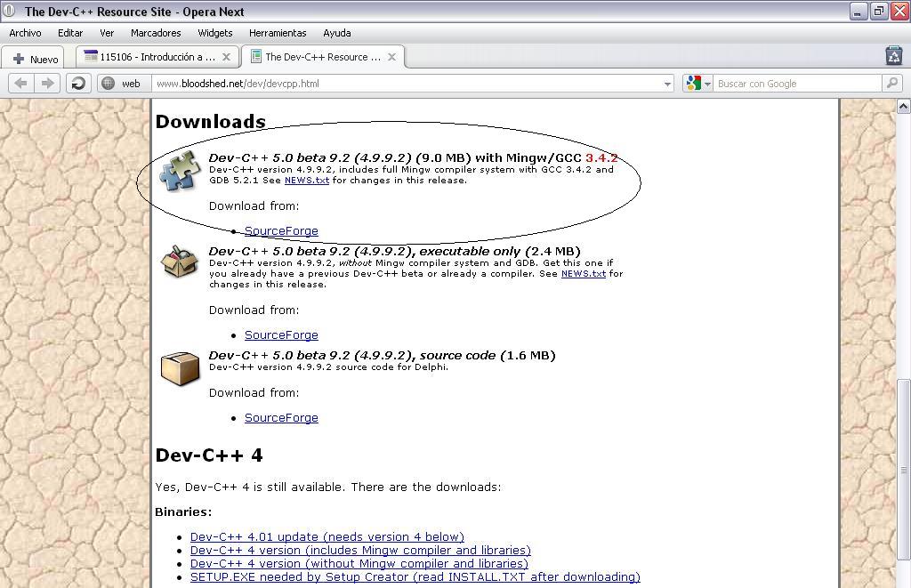
Task: Go back to the previous page
Action: pos(21,84)
